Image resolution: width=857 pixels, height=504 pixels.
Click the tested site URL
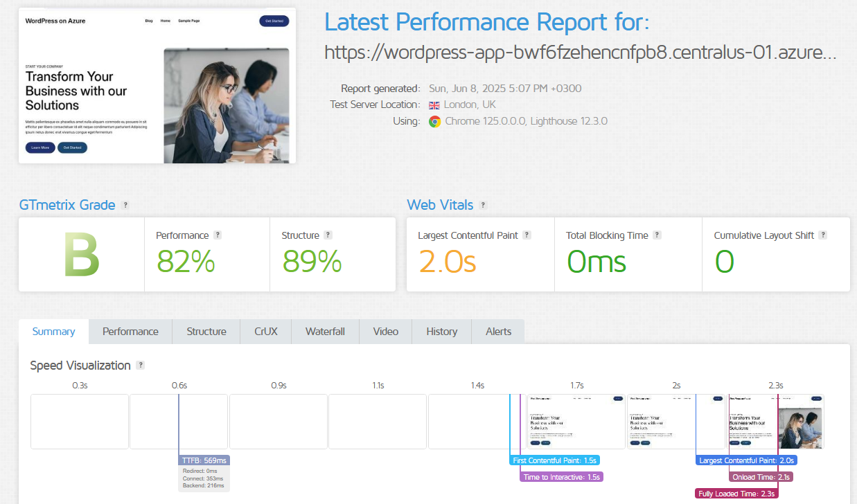point(581,53)
